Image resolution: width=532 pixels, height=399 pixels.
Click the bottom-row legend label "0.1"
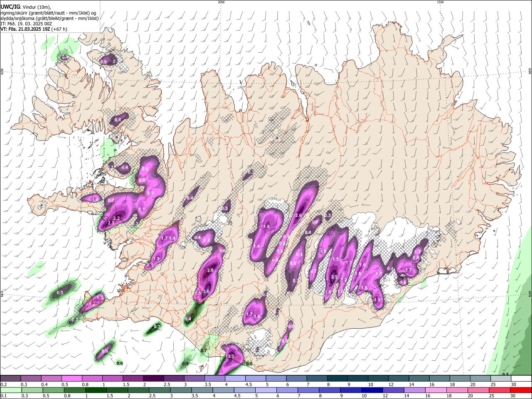tap(3, 396)
